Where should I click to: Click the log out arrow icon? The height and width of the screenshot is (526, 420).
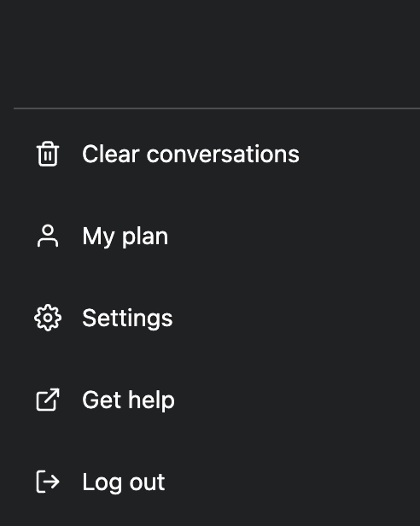pos(48,482)
